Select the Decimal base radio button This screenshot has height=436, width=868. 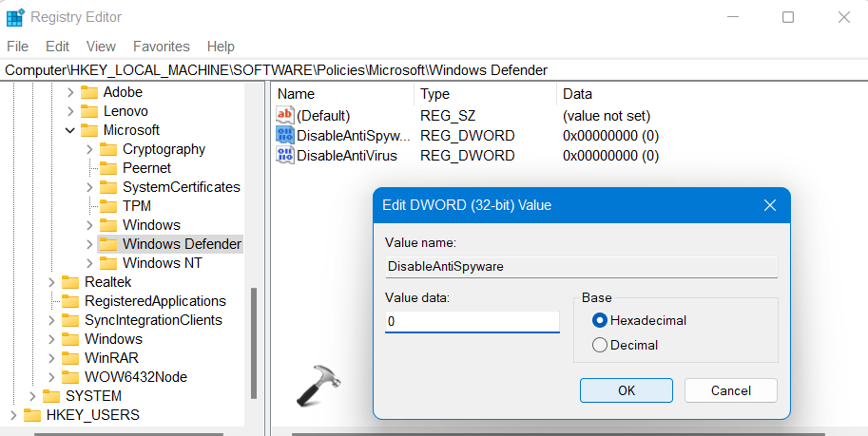(600, 345)
